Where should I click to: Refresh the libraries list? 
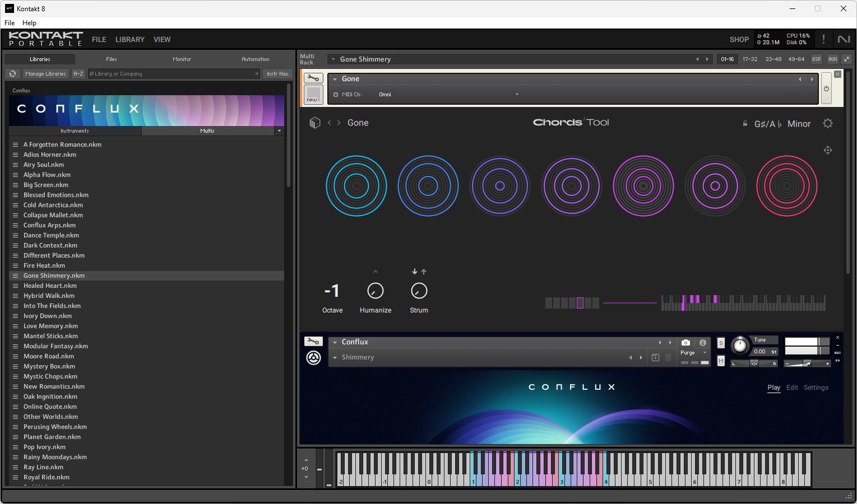[12, 74]
